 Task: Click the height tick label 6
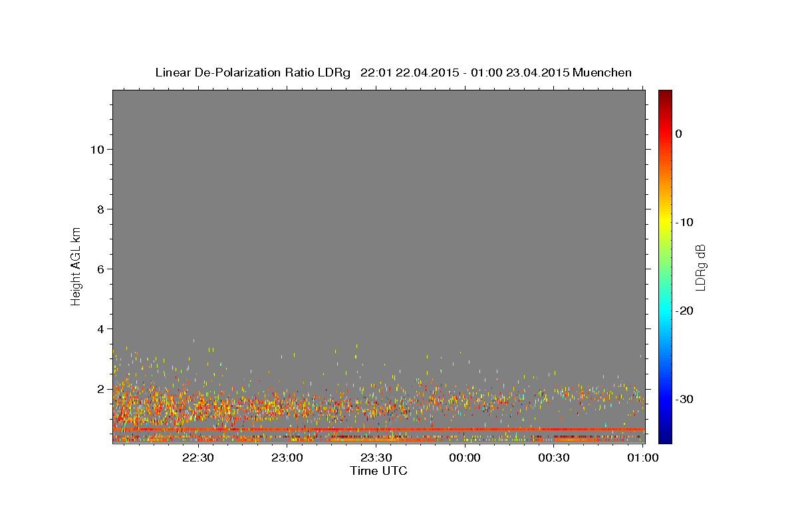99,269
